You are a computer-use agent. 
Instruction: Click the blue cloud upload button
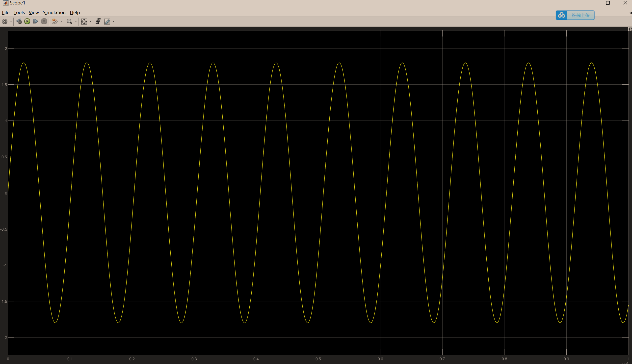[x=575, y=15]
